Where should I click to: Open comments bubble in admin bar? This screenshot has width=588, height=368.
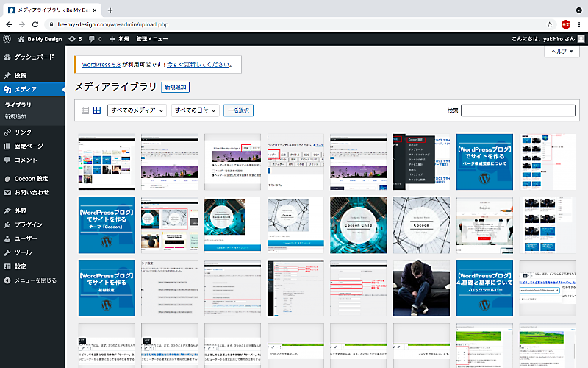pyautogui.click(x=93, y=38)
